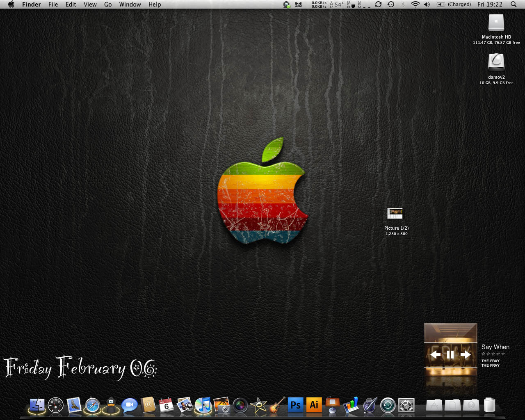Click the monkey face menu bar icon

click(287, 5)
